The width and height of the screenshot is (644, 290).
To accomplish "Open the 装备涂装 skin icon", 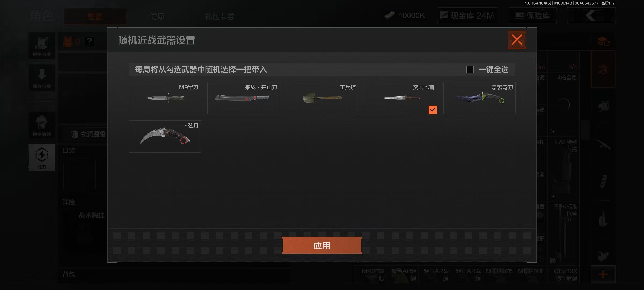I will [42, 125].
